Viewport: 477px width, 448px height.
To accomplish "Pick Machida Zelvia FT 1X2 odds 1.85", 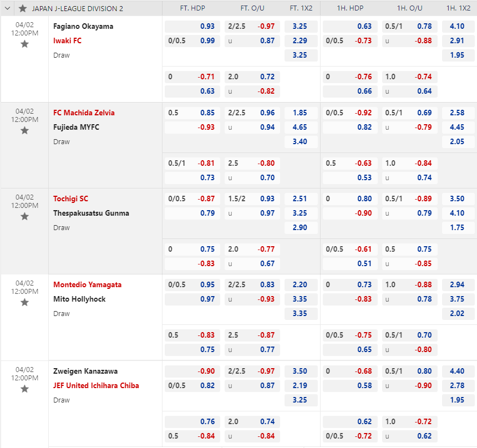I will click(301, 113).
